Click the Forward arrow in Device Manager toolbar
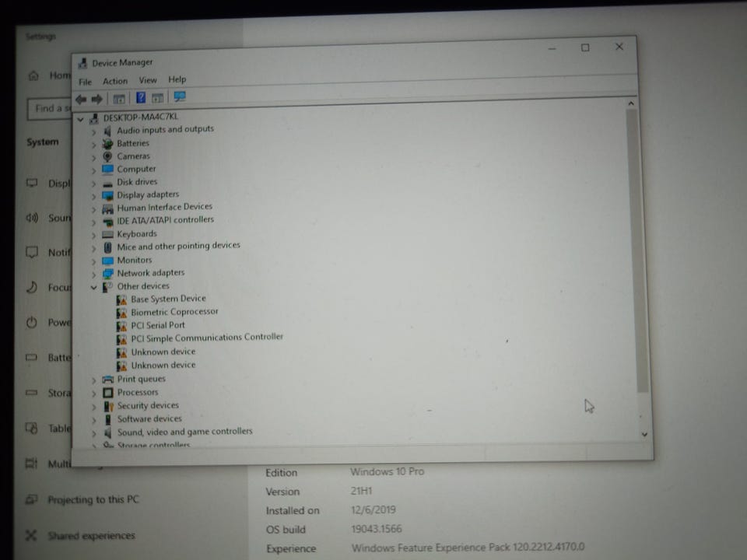 click(96, 99)
